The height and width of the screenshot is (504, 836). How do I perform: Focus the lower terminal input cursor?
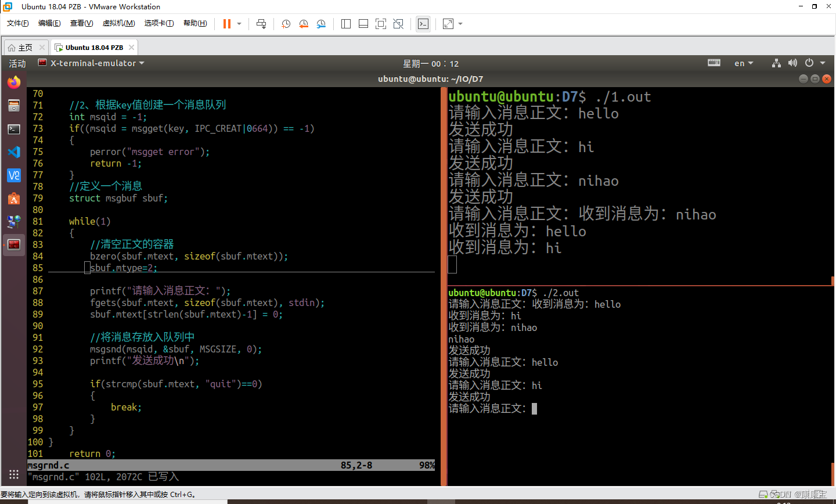(534, 409)
